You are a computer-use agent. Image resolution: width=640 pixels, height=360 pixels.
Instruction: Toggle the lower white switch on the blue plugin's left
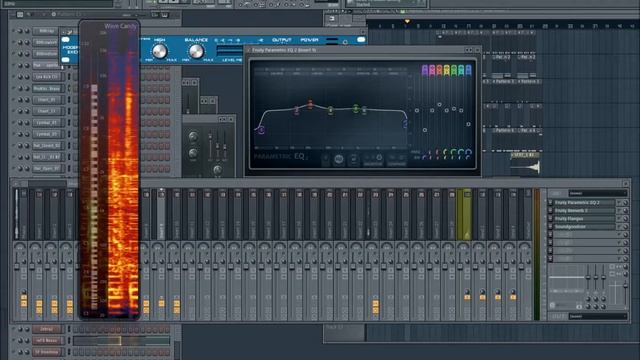(65, 60)
